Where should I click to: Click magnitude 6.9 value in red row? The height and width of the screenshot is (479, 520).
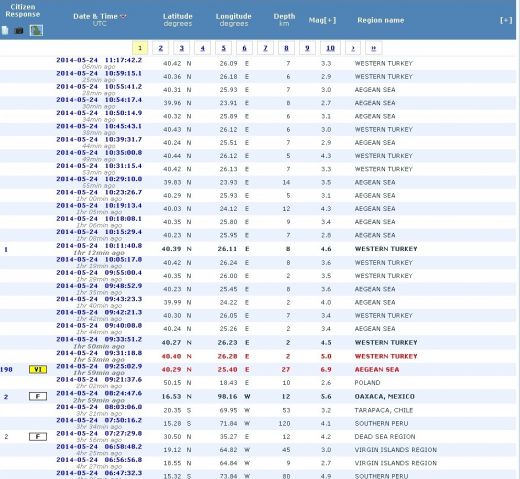[326, 370]
